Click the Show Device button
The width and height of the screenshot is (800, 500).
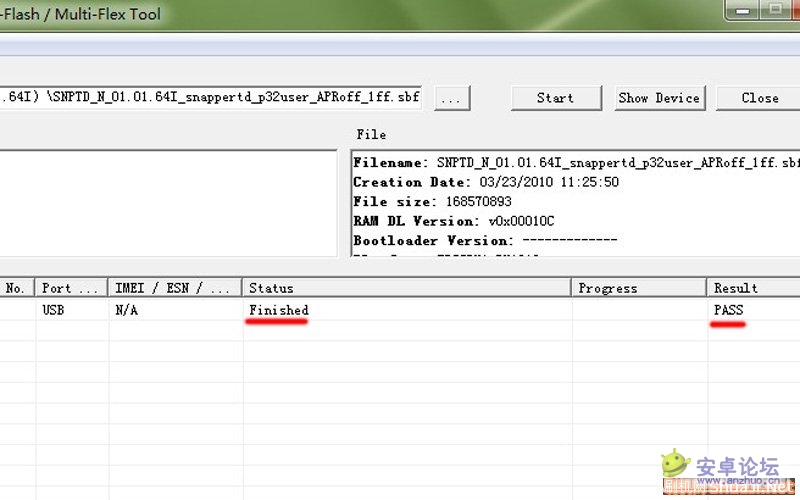pos(660,98)
